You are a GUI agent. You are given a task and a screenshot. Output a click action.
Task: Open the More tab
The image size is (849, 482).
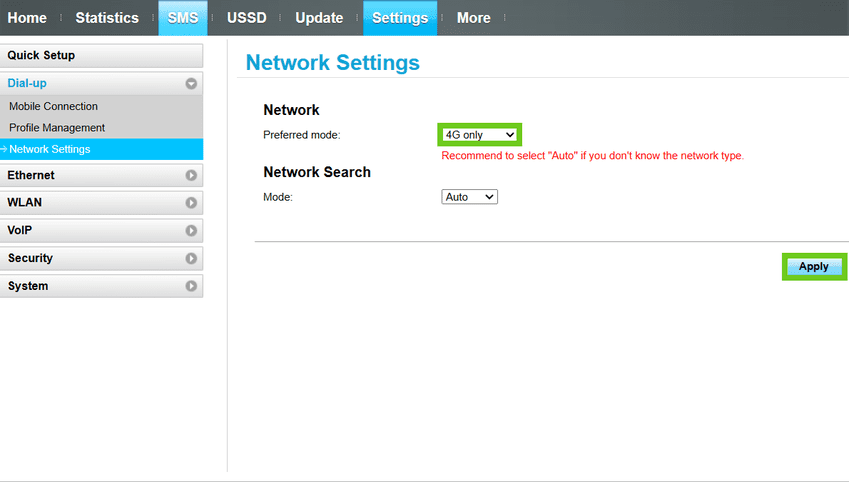tap(473, 18)
